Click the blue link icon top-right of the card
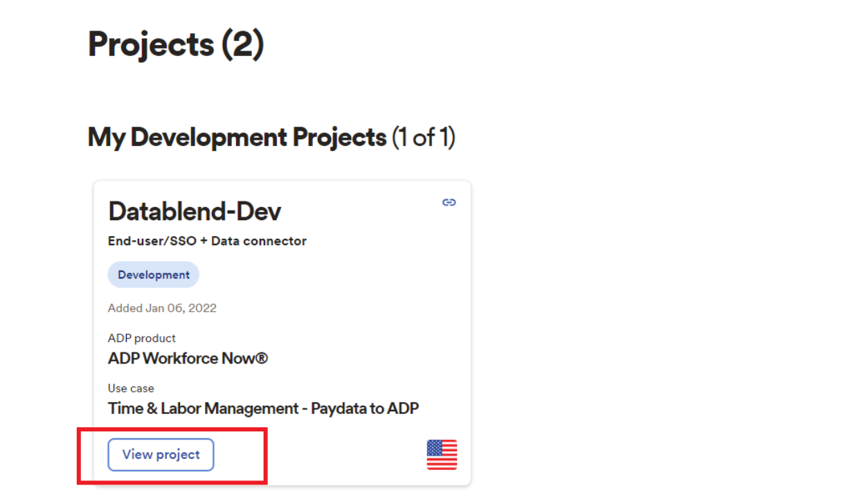 pos(449,202)
